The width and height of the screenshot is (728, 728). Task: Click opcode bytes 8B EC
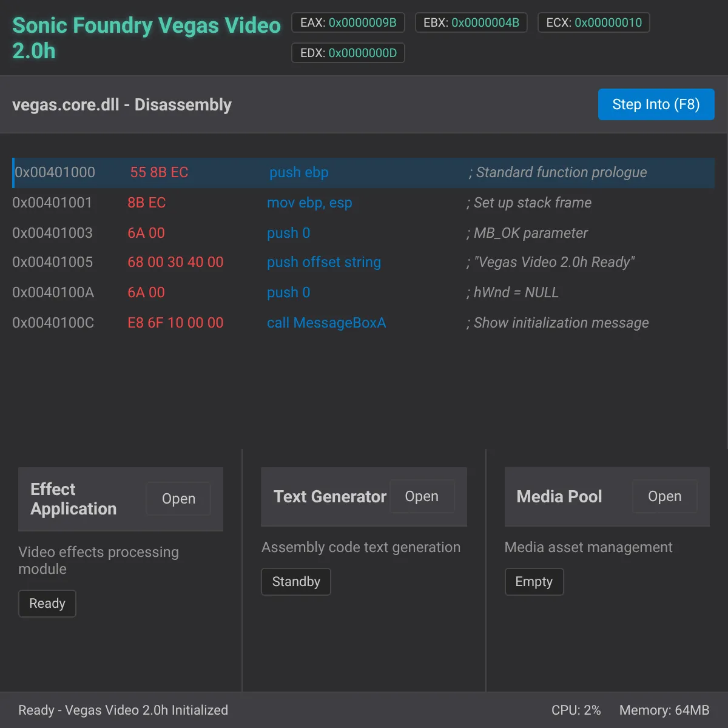coord(146,203)
